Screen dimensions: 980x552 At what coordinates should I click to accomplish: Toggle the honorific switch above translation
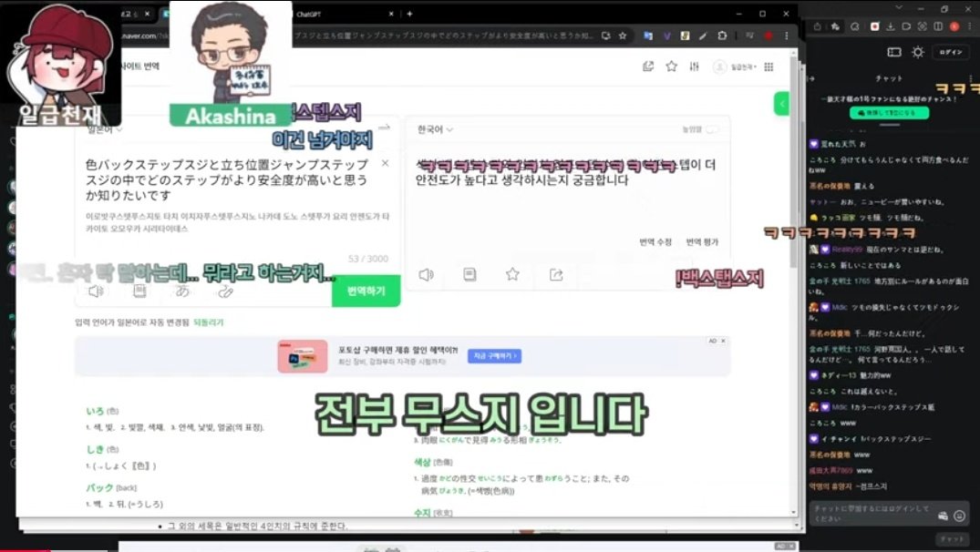[x=712, y=129]
